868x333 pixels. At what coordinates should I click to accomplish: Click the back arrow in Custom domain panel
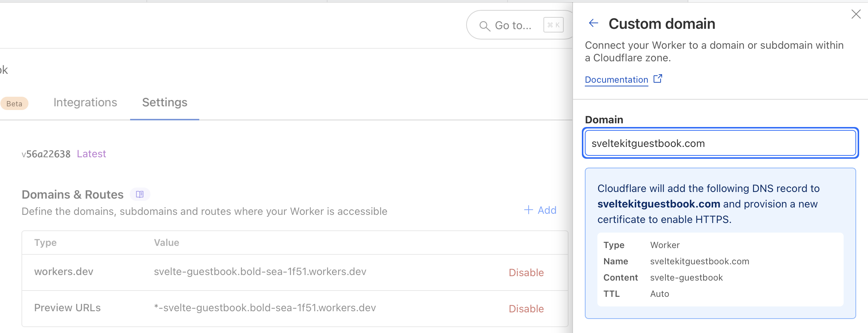(593, 23)
